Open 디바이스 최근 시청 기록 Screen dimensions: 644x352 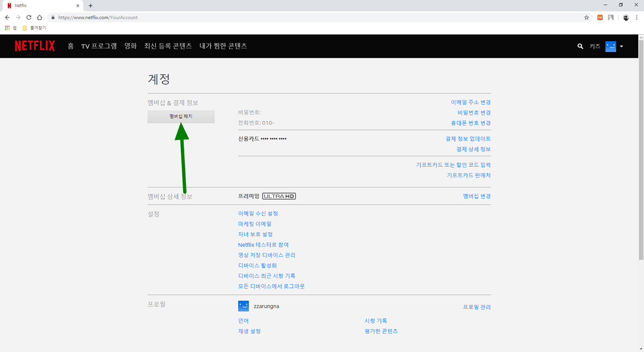[x=267, y=276]
